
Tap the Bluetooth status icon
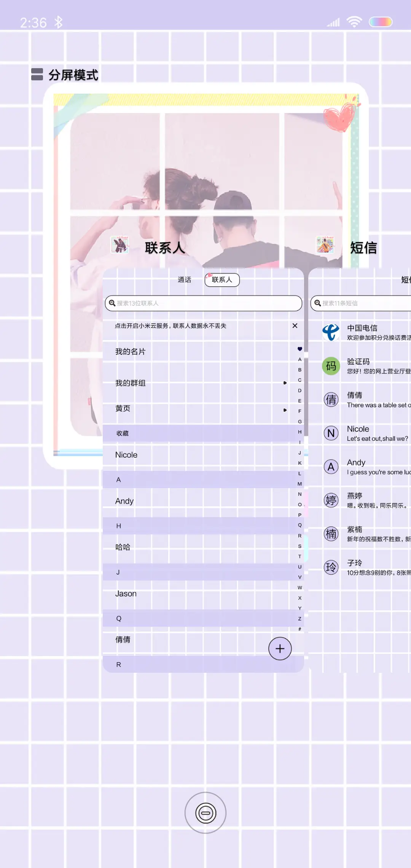[58, 22]
